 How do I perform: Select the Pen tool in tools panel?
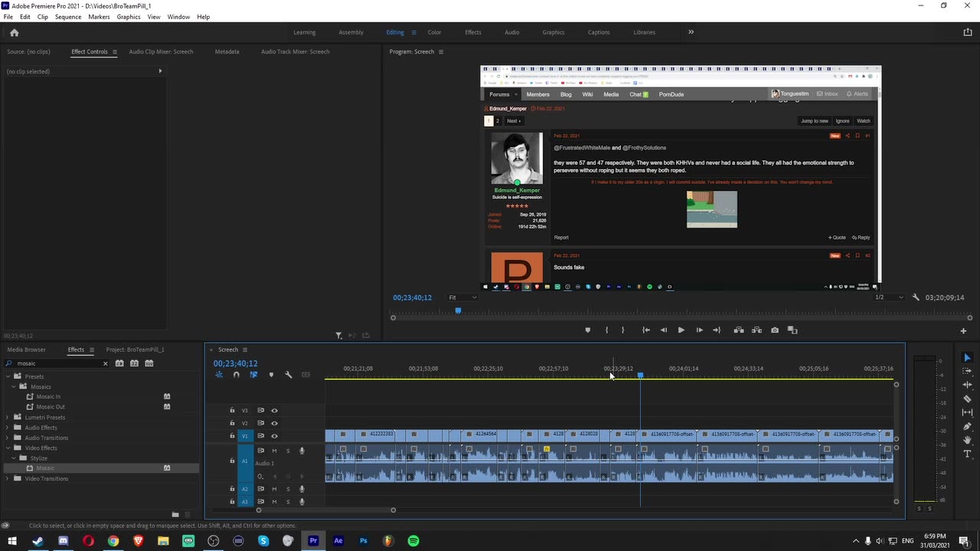[967, 426]
